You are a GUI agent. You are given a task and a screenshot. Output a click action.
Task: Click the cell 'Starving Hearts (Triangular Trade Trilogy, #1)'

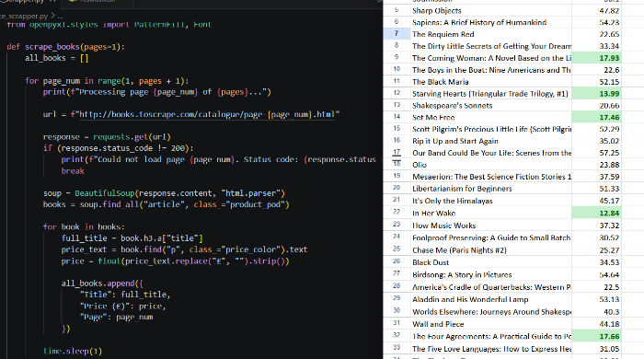tap(490, 94)
